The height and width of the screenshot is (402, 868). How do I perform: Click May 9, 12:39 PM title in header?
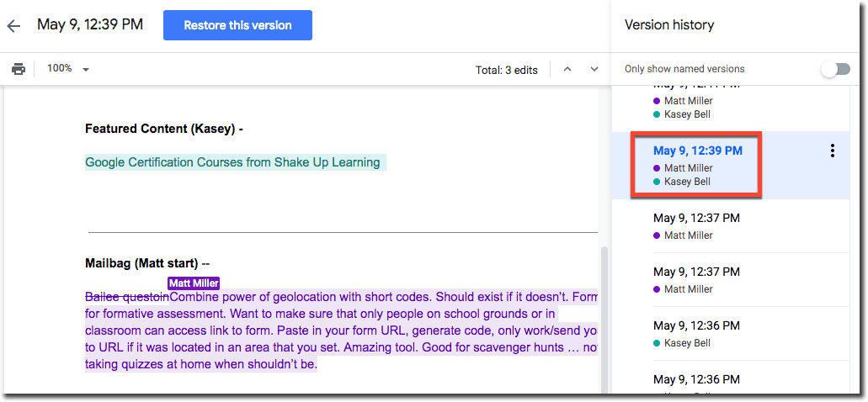[90, 25]
